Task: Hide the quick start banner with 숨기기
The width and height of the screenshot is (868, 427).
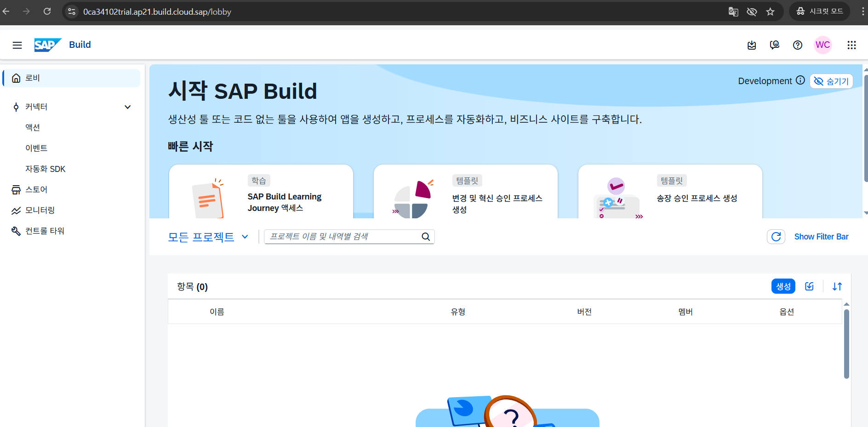Action: pyautogui.click(x=831, y=81)
